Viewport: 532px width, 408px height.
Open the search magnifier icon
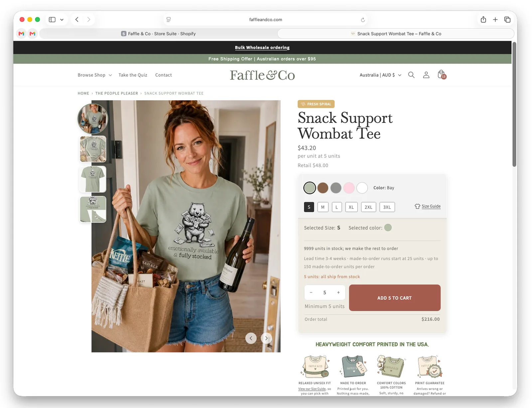[411, 75]
